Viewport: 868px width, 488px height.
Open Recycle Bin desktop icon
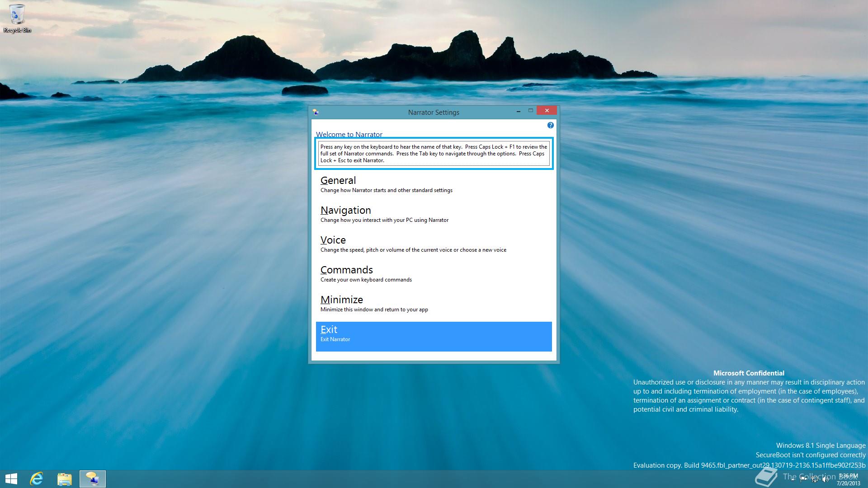click(17, 18)
